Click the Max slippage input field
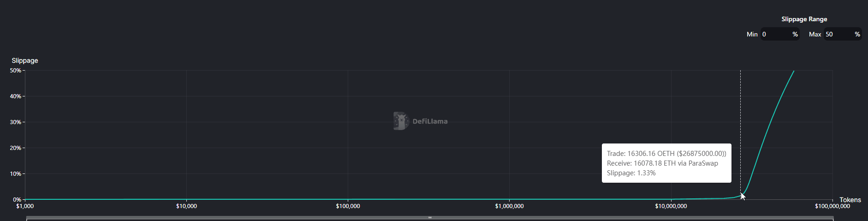 tap(838, 34)
